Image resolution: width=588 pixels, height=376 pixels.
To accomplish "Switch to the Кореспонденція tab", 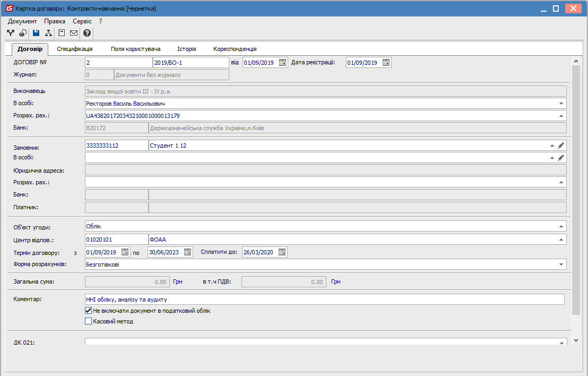I will click(235, 49).
